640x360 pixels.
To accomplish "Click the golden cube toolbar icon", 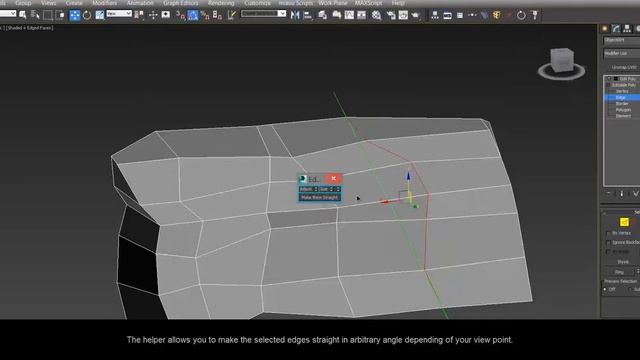I will coord(497,16).
